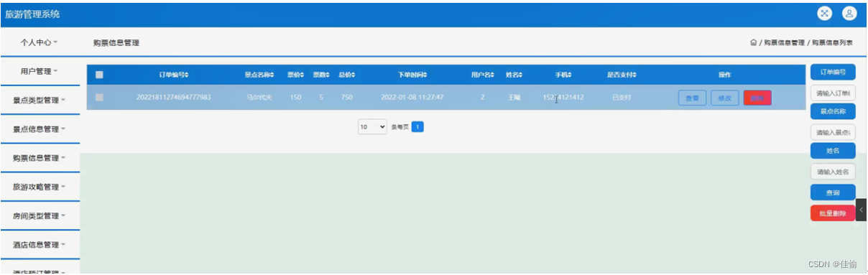Click the red 批量删除 button
The width and height of the screenshot is (868, 275).
[833, 213]
